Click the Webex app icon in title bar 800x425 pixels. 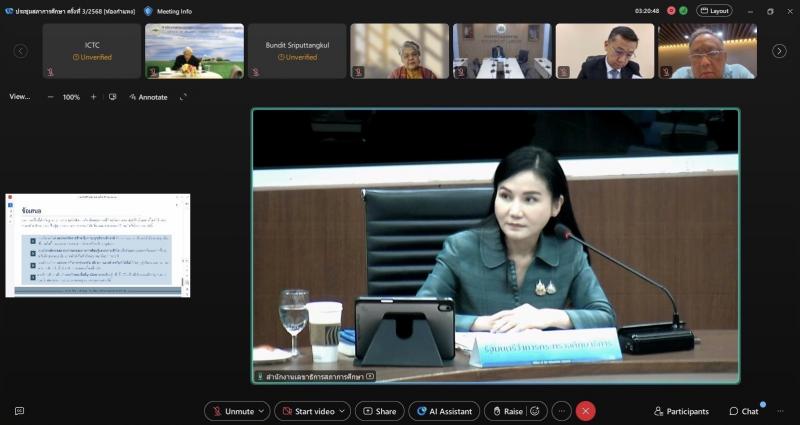pos(9,11)
